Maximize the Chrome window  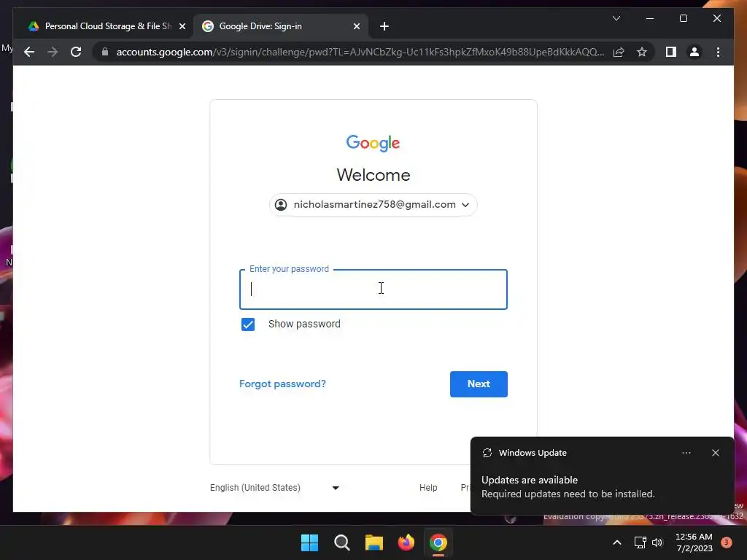click(x=683, y=18)
